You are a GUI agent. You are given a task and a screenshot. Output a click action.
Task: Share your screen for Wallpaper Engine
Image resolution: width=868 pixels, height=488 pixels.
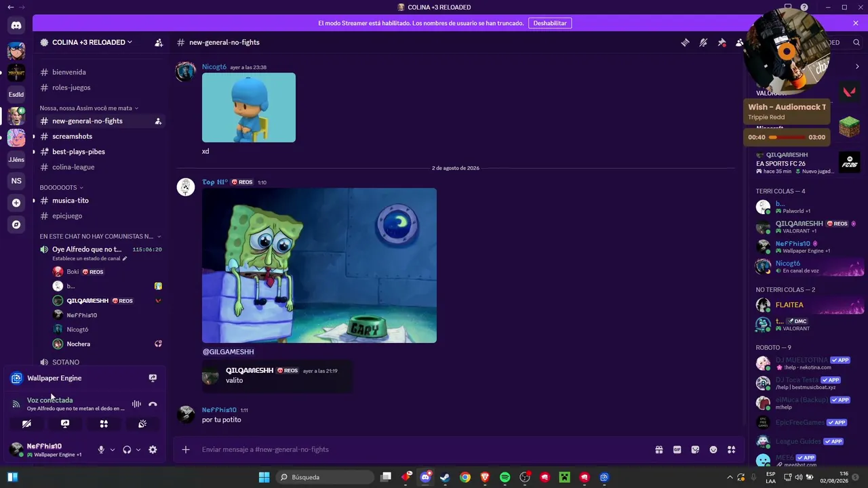[x=153, y=378]
